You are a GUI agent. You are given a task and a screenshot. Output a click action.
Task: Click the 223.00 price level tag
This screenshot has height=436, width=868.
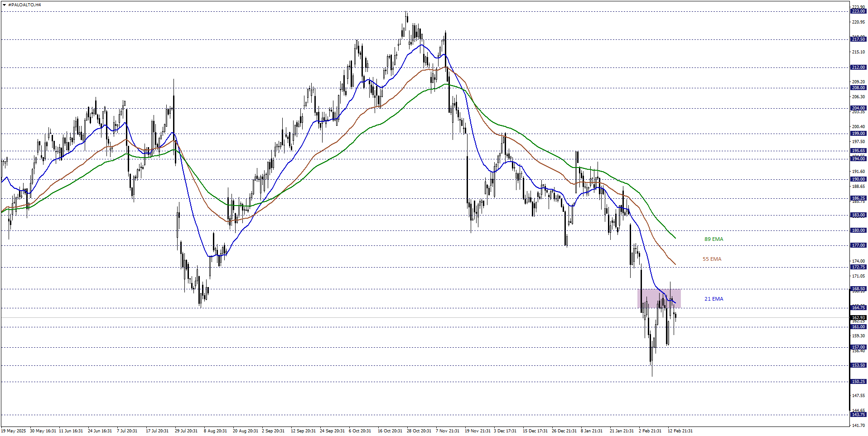pyautogui.click(x=858, y=11)
